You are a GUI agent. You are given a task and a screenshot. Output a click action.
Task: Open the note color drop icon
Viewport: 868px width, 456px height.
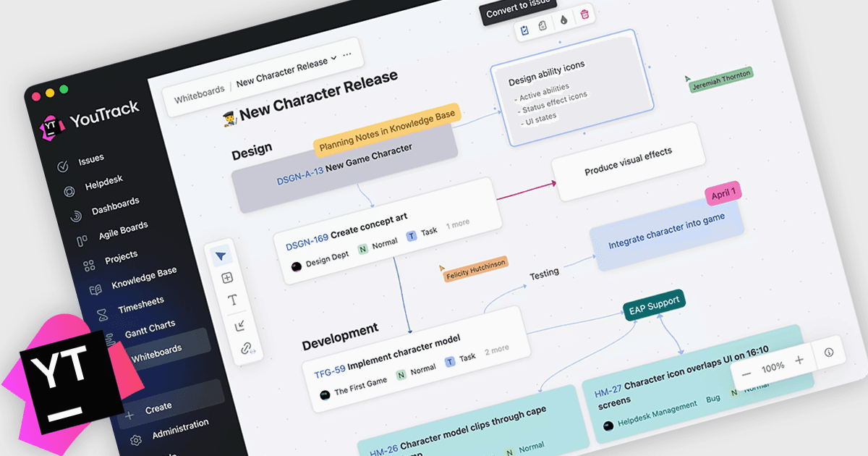[x=564, y=21]
